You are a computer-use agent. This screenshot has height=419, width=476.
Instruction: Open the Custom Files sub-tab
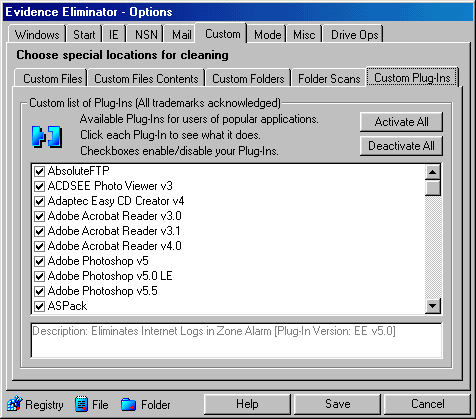(x=52, y=79)
